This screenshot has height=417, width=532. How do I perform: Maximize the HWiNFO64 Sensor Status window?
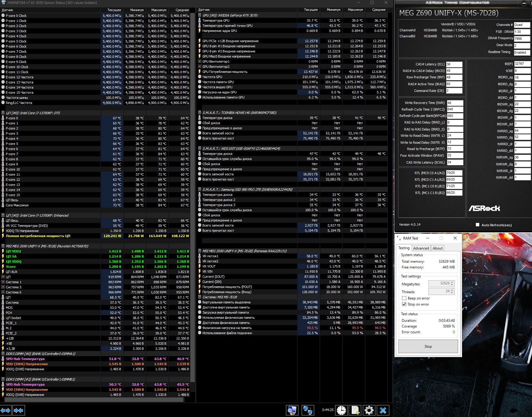372,3
